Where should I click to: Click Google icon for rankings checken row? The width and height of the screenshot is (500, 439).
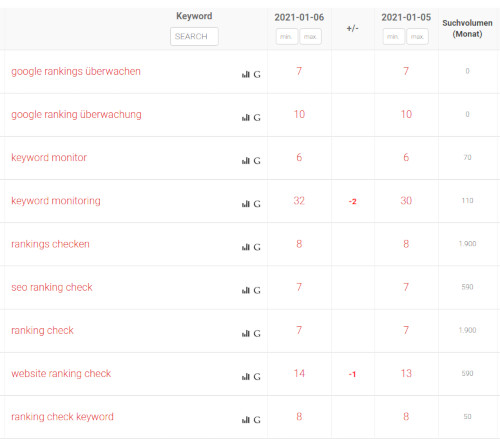[257, 247]
